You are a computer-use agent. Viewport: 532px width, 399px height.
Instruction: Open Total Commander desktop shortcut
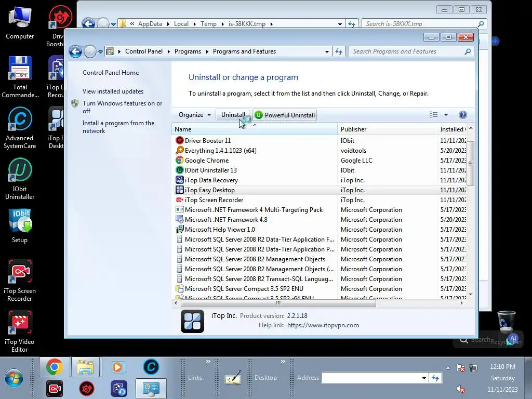coord(20,77)
